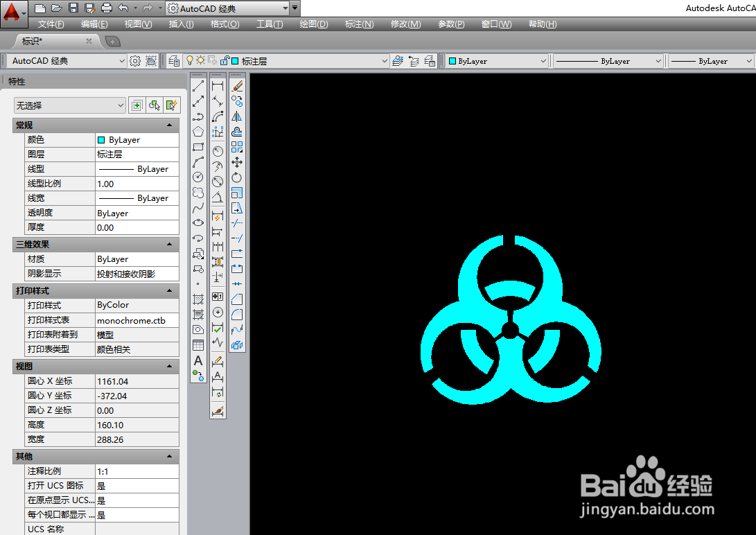Select the Rectangle tool

[198, 147]
